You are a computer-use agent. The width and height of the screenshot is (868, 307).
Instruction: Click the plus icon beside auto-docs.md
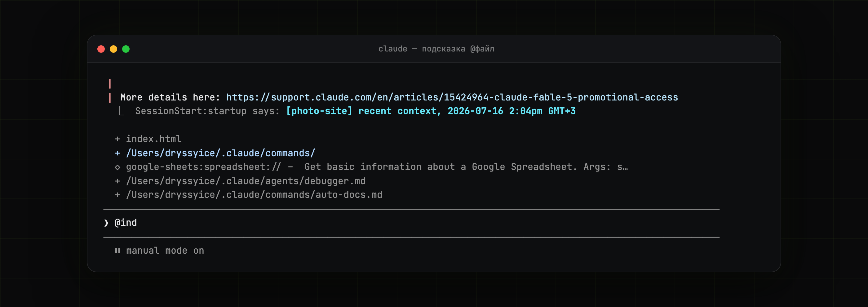(x=117, y=195)
